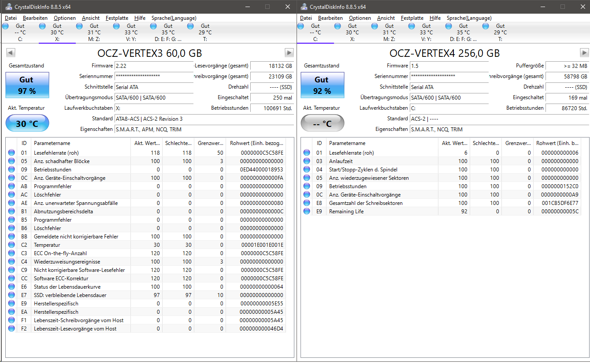Click Eigenschaften field S.M.A.R.T., NCQ, TRIM
This screenshot has width=590, height=364.
[x=499, y=129]
